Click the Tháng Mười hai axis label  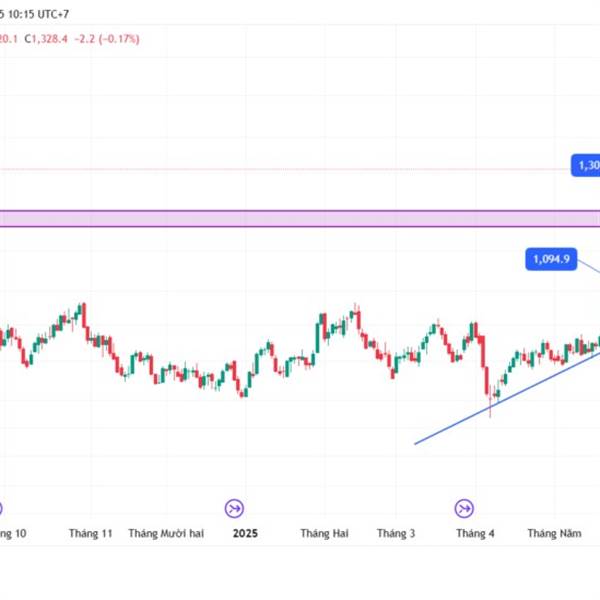[x=166, y=533]
